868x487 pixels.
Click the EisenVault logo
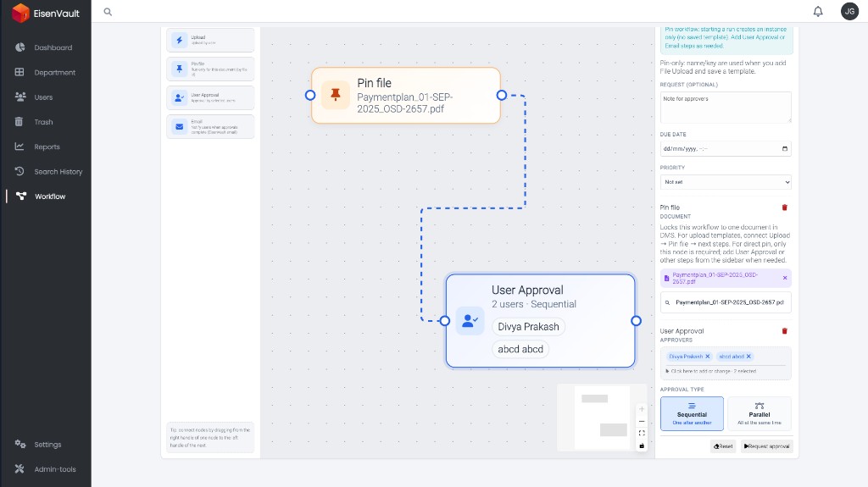46,13
